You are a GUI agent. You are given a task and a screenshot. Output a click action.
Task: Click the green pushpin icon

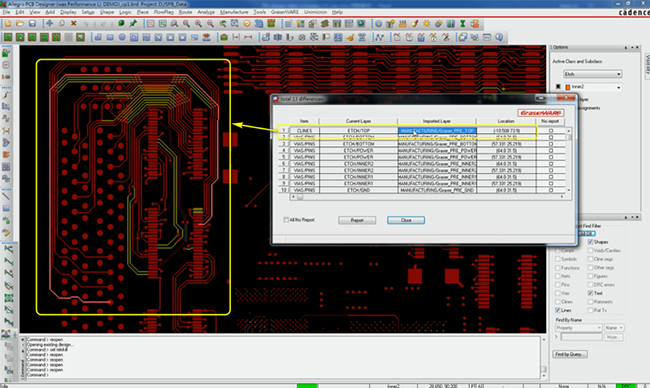(x=133, y=24)
